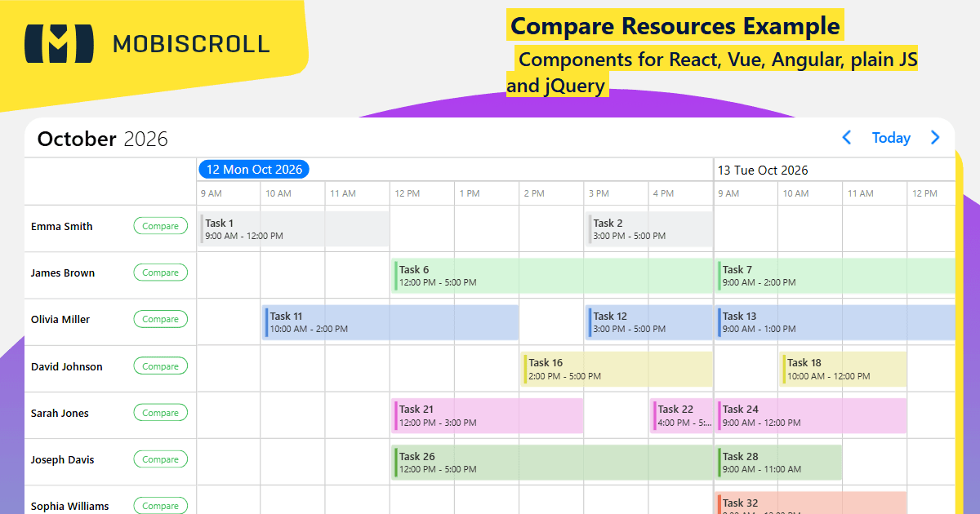Click the 9 AM label under Monday

pyautogui.click(x=212, y=193)
